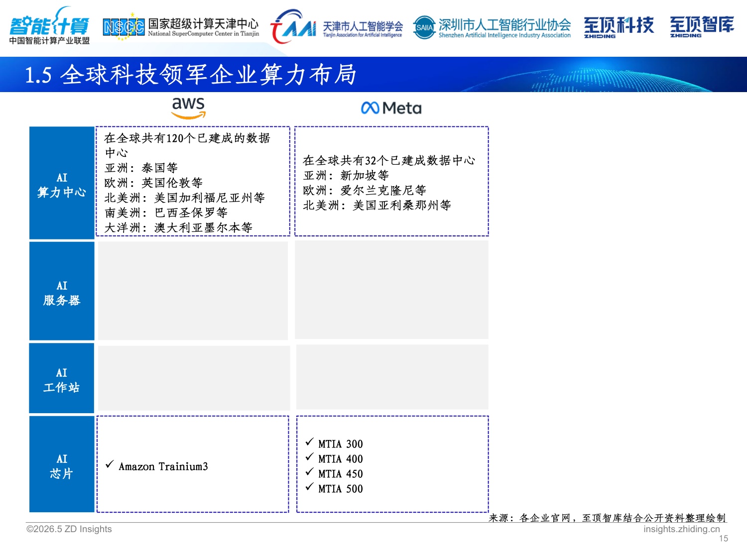Image resolution: width=747 pixels, height=560 pixels.
Task: Click the line 亚洲：新加坡等
Action: [346, 175]
